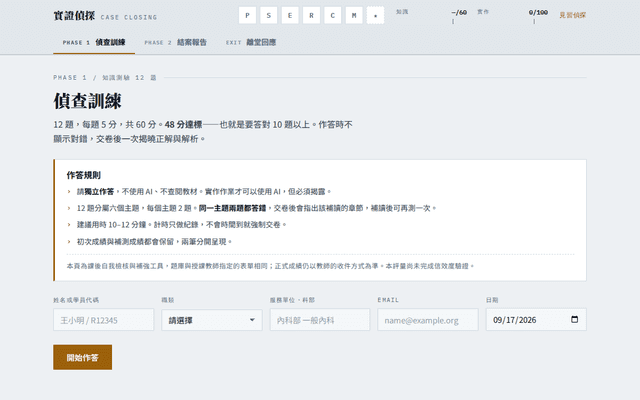Click the R topic badge
The image size is (640, 400).
[311, 16]
